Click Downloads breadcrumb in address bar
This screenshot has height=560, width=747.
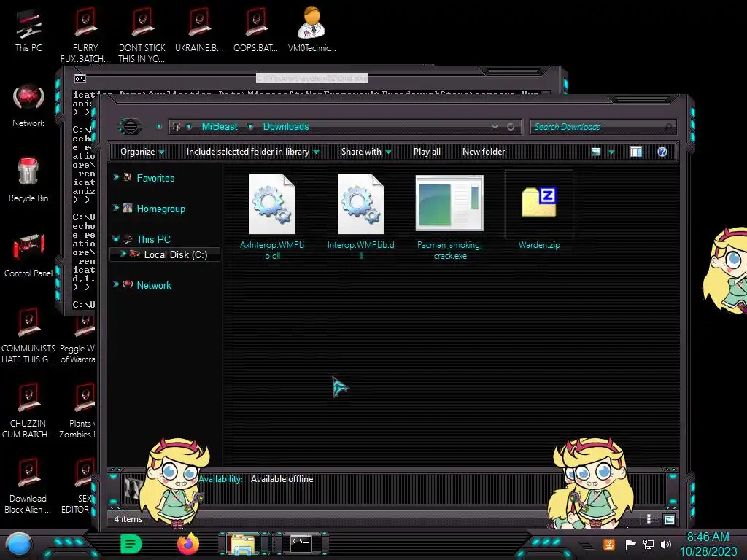click(286, 126)
